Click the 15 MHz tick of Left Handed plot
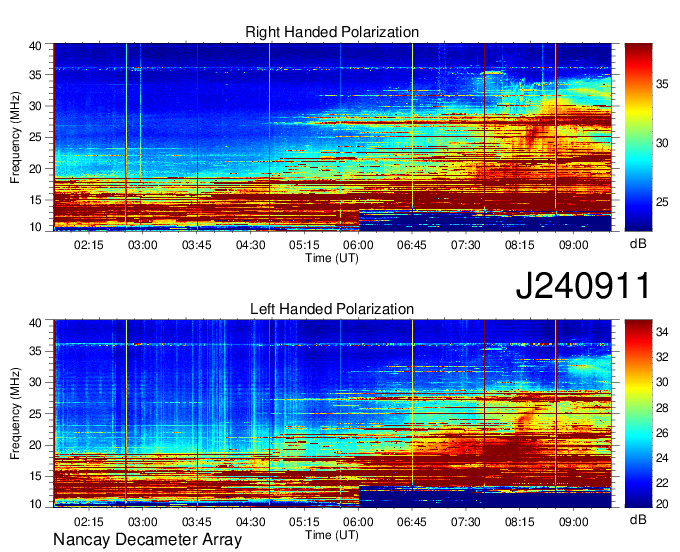The image size is (680, 552). pyautogui.click(x=35, y=477)
